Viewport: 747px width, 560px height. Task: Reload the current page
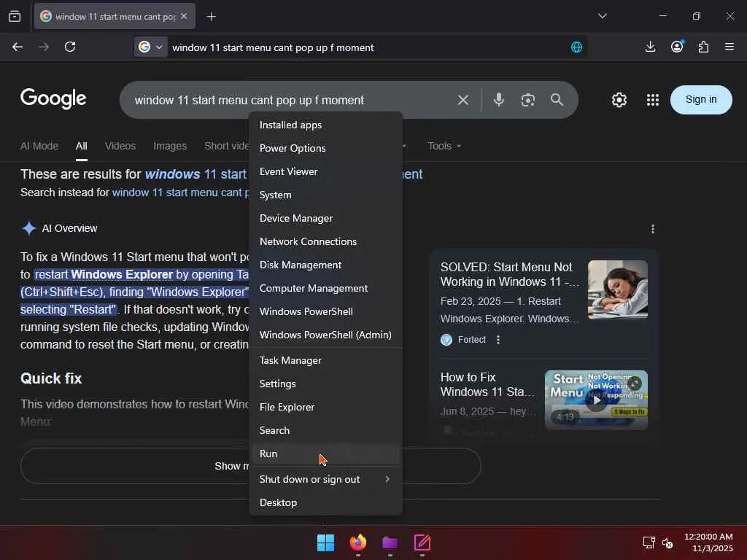tap(70, 47)
